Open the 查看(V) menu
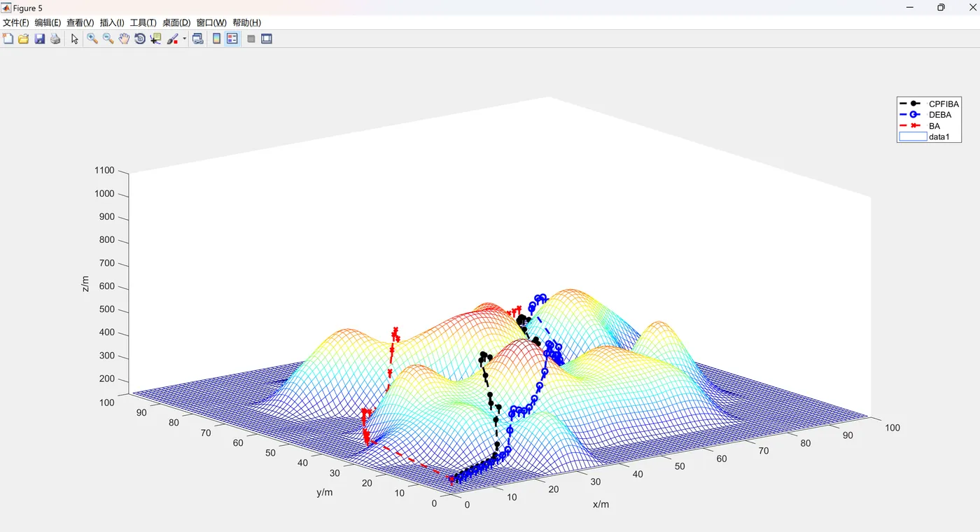Viewport: 980px width, 532px height. coord(80,23)
